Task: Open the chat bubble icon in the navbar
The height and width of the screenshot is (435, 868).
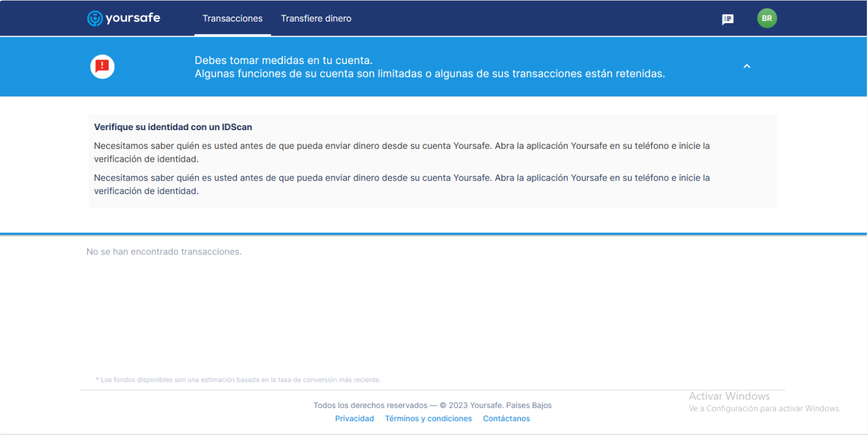Action: click(x=728, y=18)
